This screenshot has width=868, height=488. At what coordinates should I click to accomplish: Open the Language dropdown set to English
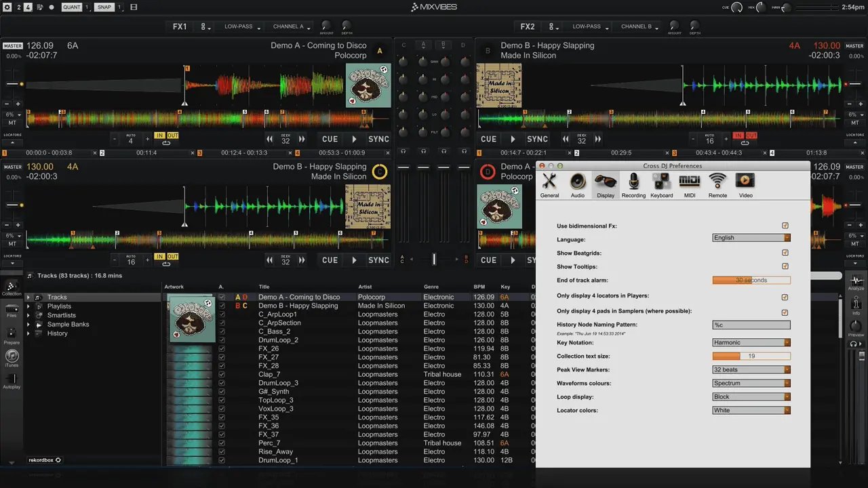tap(751, 238)
